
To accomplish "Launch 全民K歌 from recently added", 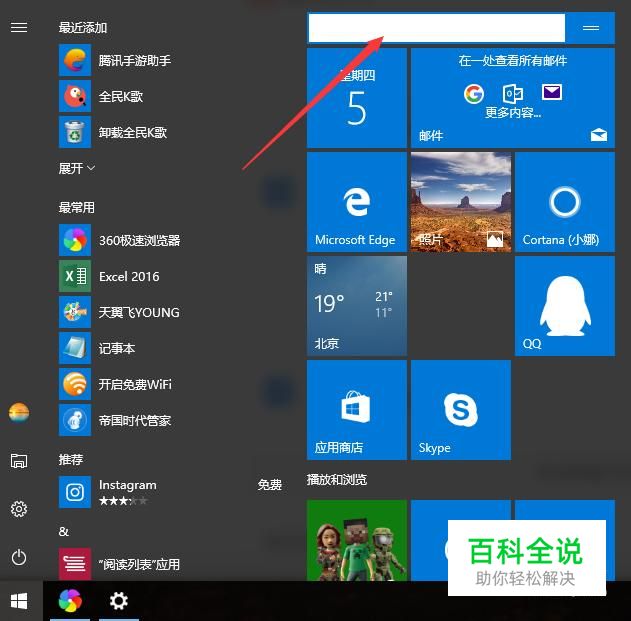I will point(121,97).
